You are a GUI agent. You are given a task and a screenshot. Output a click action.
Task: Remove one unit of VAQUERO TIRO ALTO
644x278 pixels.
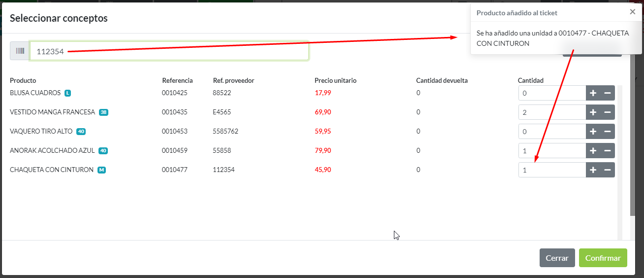click(x=608, y=132)
